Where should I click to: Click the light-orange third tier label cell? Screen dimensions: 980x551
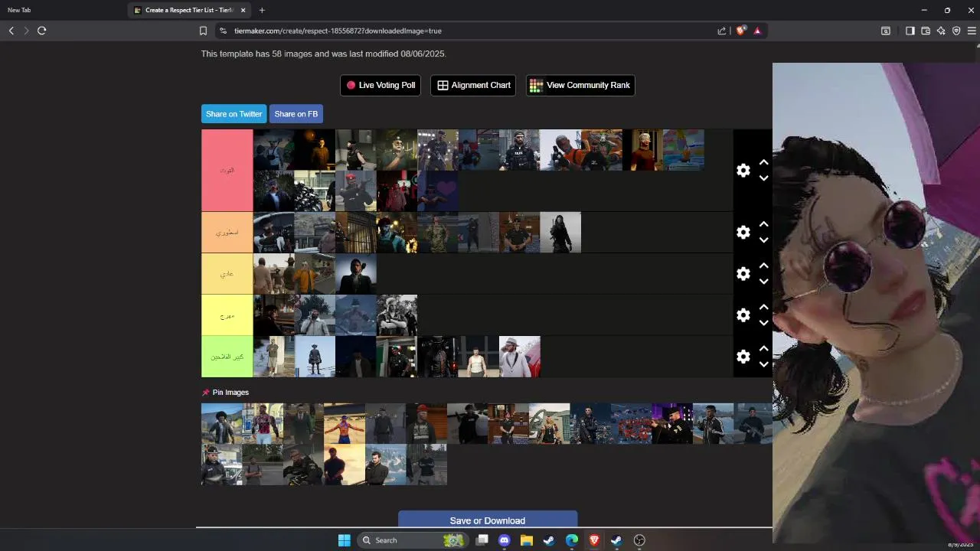pos(227,273)
